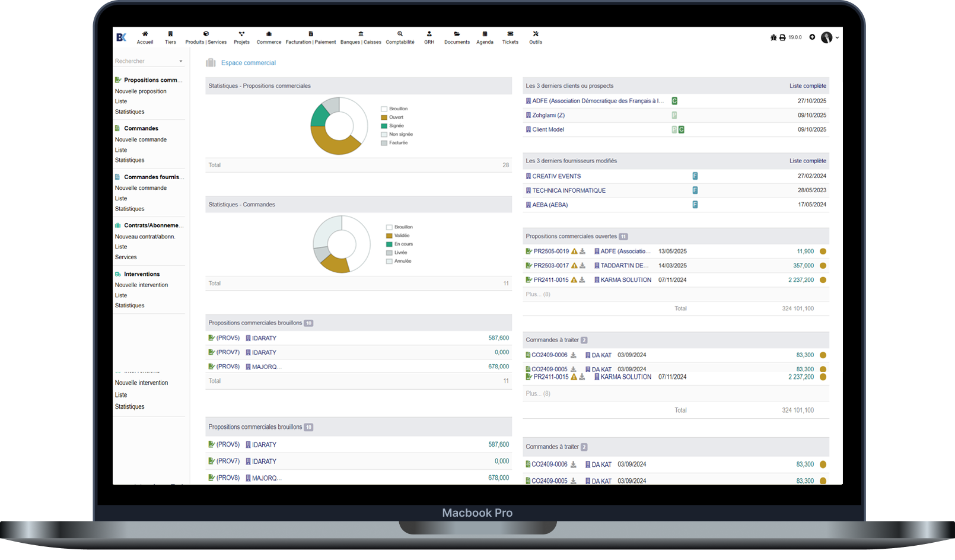The width and height of the screenshot is (955, 560).
Task: Click the gold Ouvert legend color swatch
Action: (384, 117)
